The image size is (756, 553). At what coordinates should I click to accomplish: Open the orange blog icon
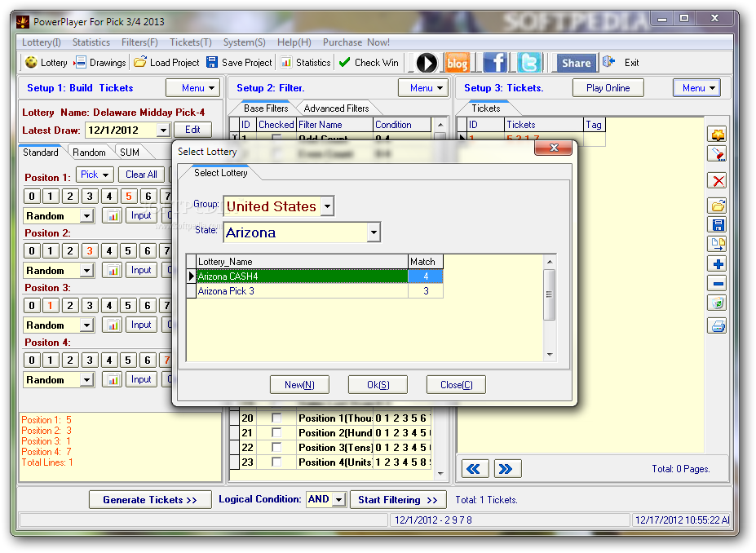457,63
